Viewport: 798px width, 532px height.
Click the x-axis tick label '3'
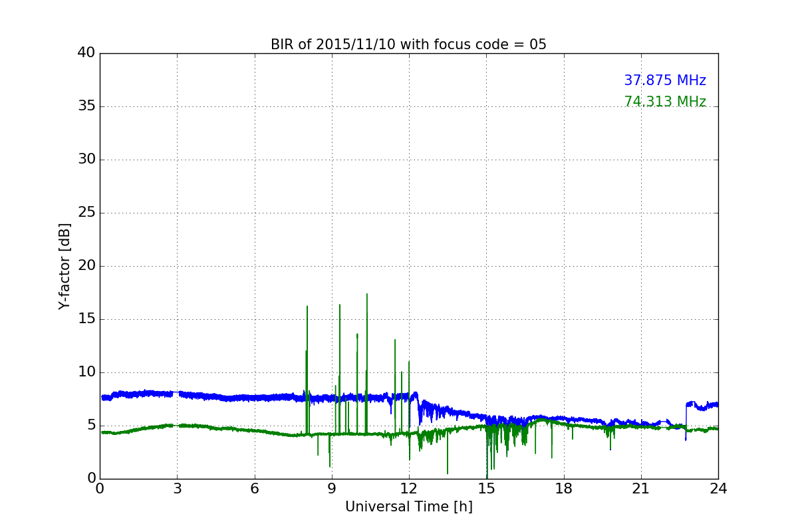tap(177, 489)
